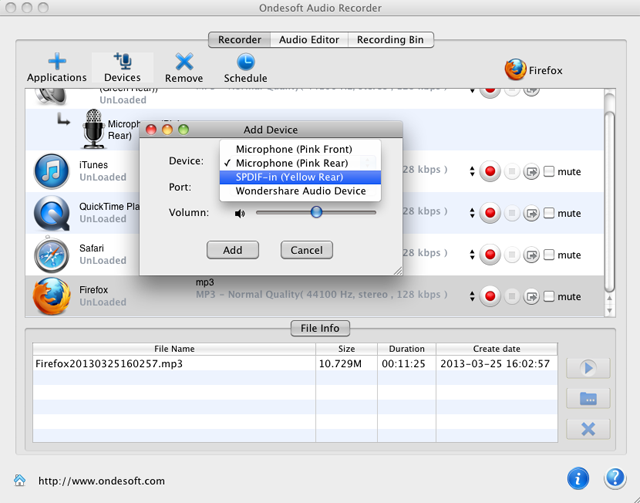Delete the selected file with X button
Viewport: 640px width, 503px height.
[587, 428]
